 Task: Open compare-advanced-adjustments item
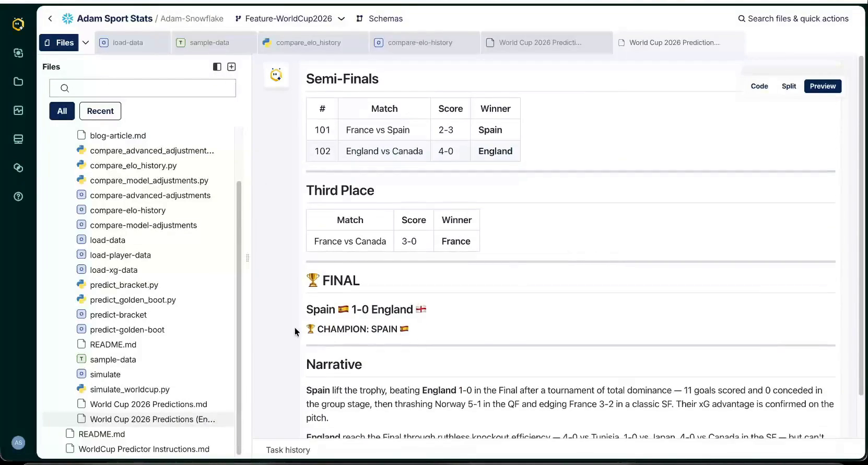150,195
